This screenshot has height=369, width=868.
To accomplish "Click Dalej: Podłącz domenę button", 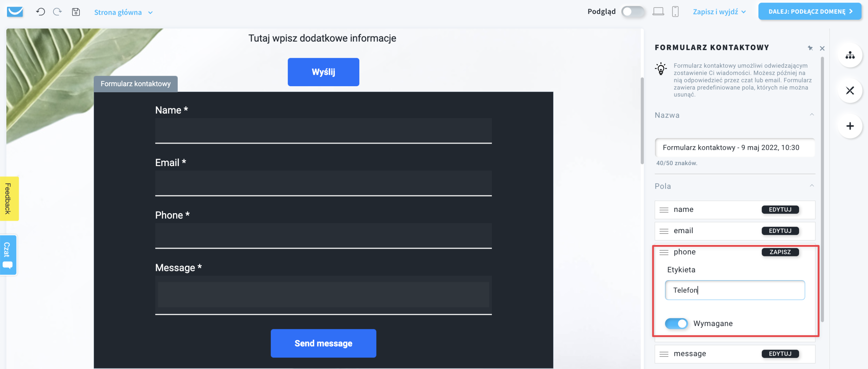I will pyautogui.click(x=810, y=11).
